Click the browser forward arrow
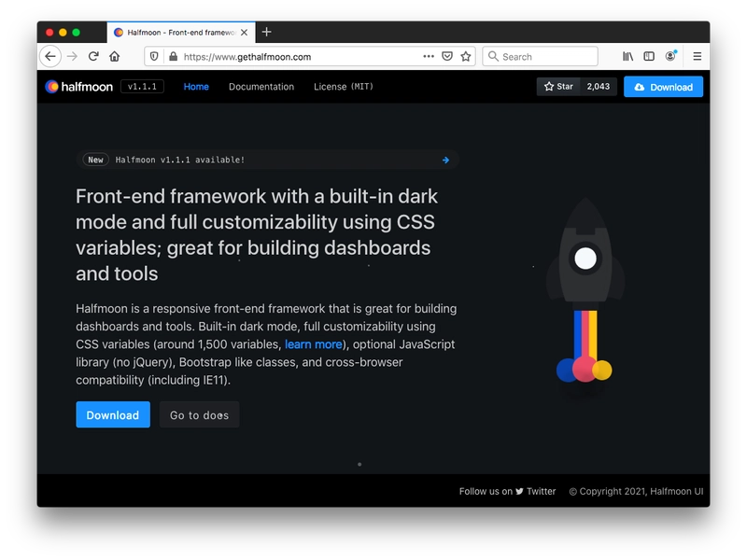The width and height of the screenshot is (747, 560). [x=73, y=57]
